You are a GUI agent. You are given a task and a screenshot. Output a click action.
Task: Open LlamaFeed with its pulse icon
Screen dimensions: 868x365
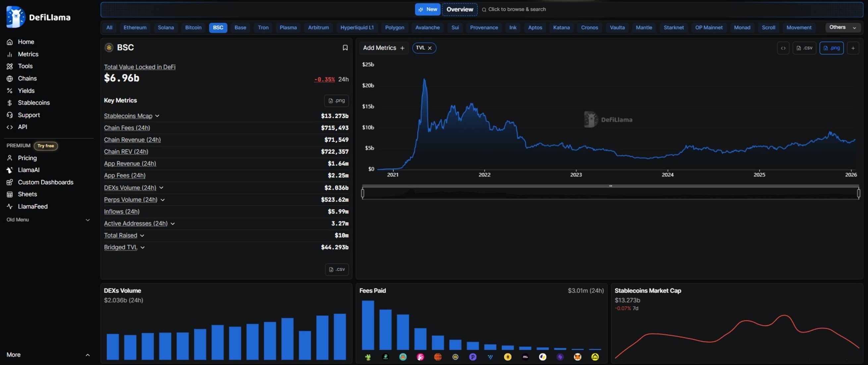(x=10, y=206)
